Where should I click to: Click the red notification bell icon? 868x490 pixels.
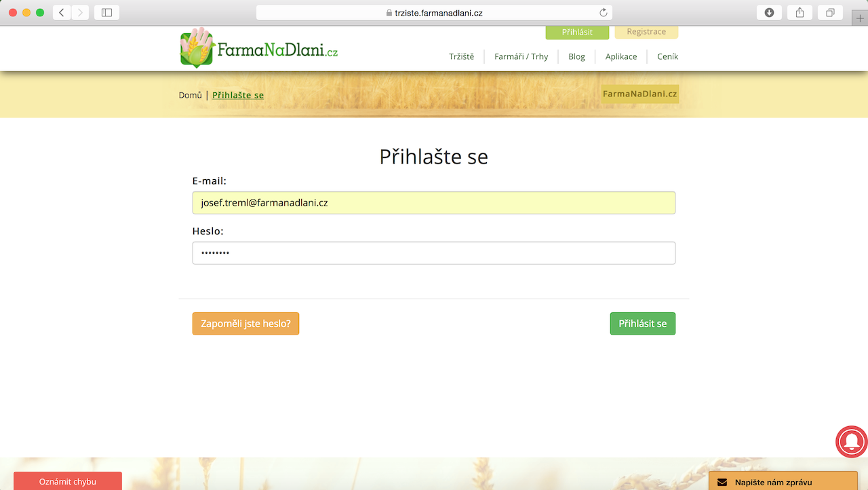click(851, 441)
